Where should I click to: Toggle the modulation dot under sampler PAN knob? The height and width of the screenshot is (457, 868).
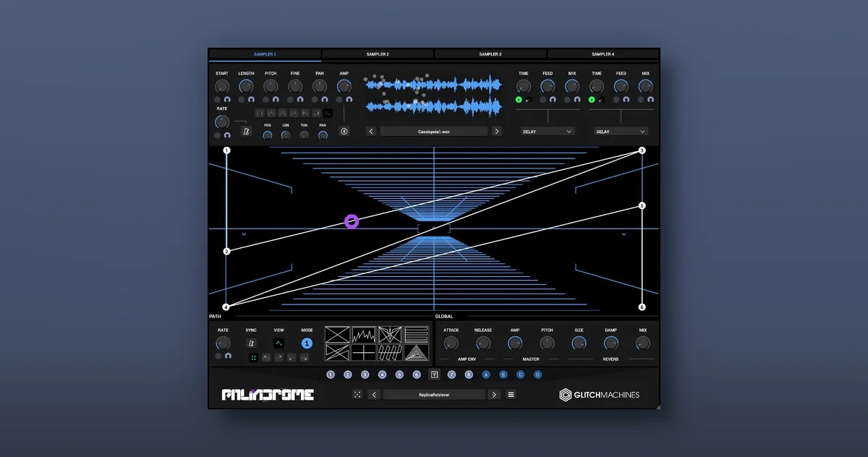click(x=315, y=100)
